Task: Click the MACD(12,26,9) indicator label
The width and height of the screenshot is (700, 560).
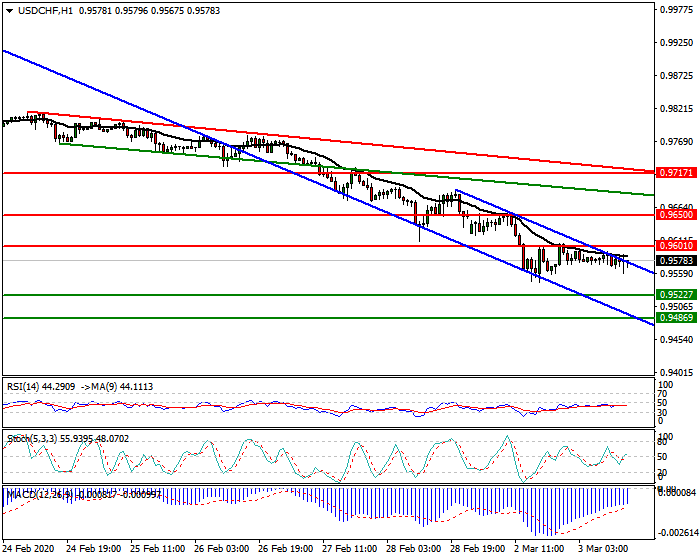Action: pos(40,495)
